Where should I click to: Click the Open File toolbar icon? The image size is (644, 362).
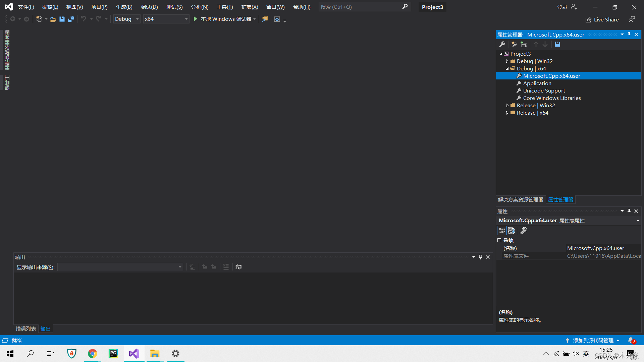click(x=53, y=19)
